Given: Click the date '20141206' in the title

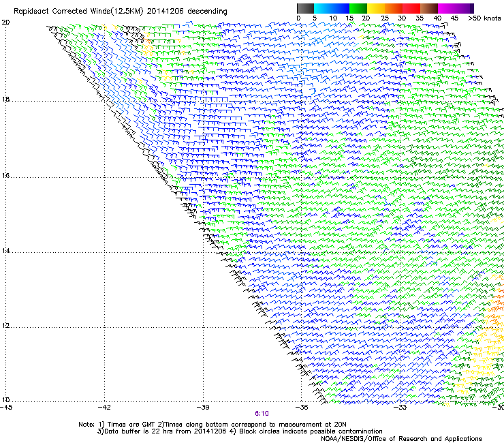Looking at the screenshot, I should [166, 12].
